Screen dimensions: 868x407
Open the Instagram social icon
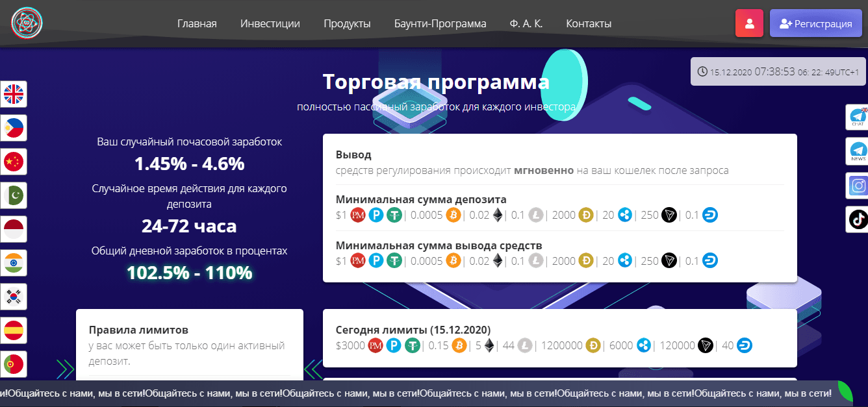tap(858, 186)
